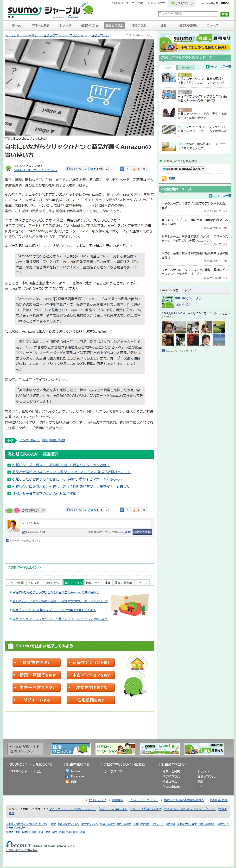236x868 pixels.
Task: Open related article 共働き＆子育て両立のための住み替え作戦
Action: [x=44, y=494]
